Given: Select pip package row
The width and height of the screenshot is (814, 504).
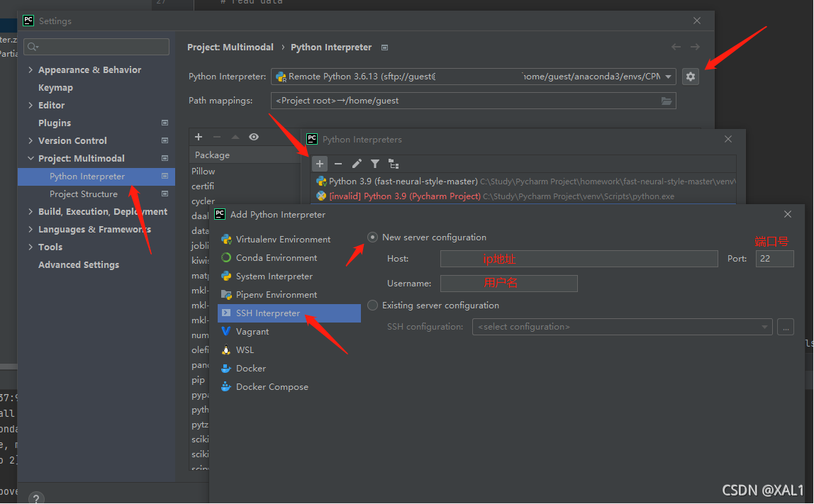Looking at the screenshot, I should (200, 380).
